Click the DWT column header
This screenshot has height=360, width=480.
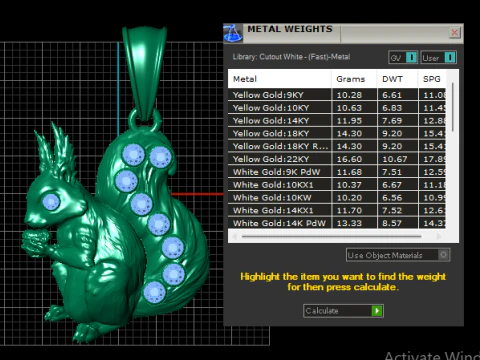pyautogui.click(x=397, y=79)
